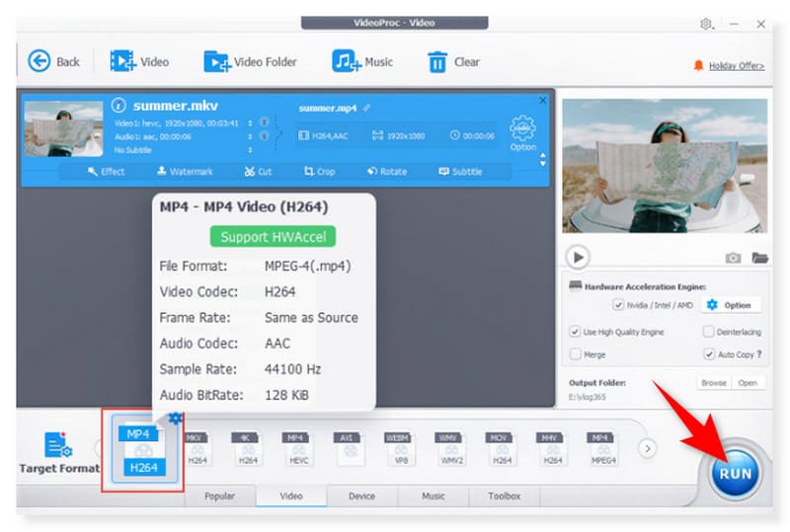Screen dimensions: 790x532
Task: Enable the Deinterlacing checkbox
Action: (x=708, y=332)
